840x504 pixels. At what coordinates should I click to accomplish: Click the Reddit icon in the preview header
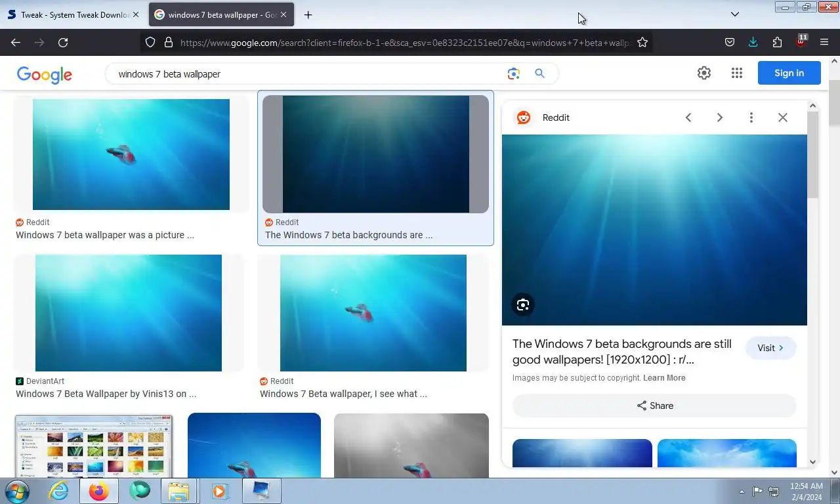tap(524, 117)
